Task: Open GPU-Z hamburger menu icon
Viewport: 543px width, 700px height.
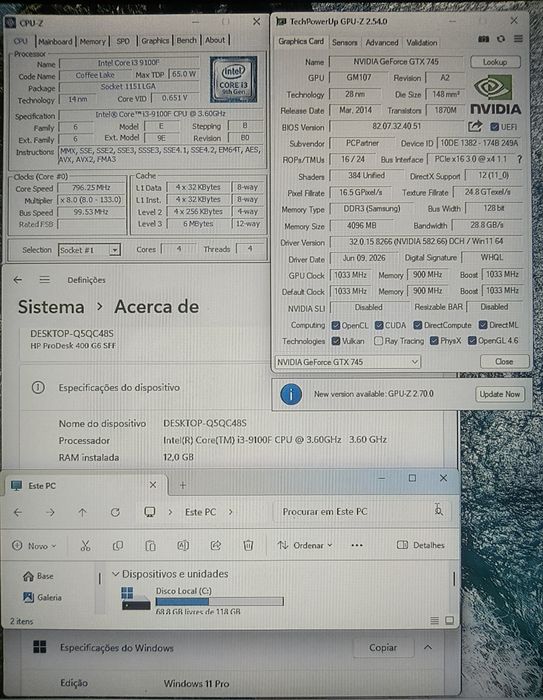Action: 518,39
